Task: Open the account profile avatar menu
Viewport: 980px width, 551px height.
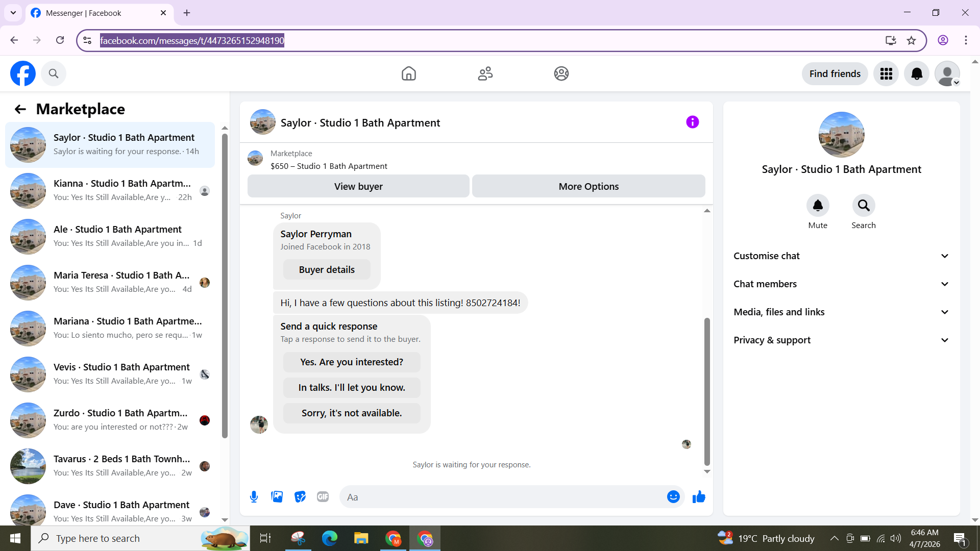Action: tap(947, 73)
